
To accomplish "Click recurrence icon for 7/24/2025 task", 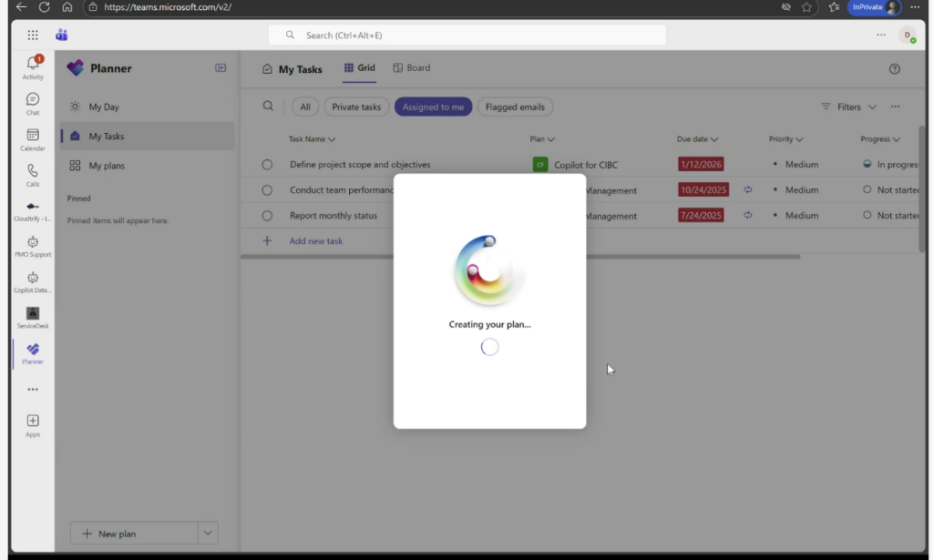I will coord(748,215).
